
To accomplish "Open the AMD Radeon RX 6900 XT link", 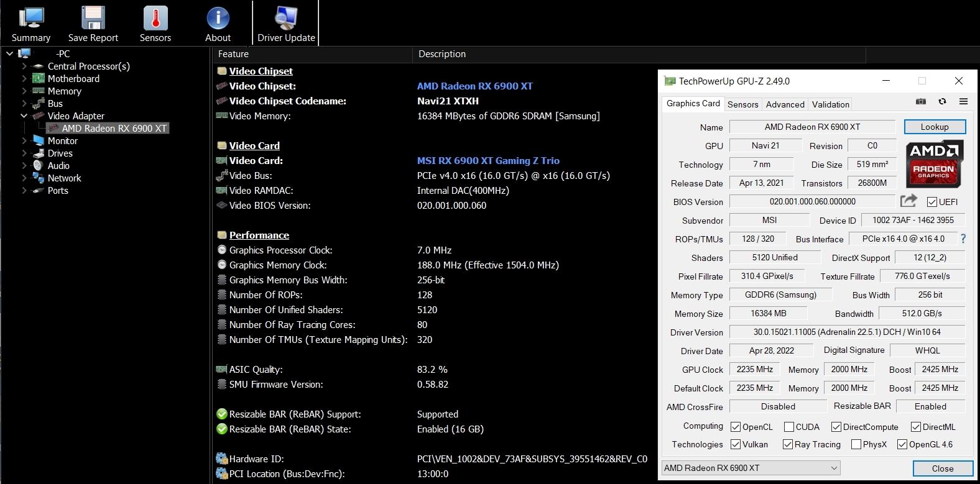I will (x=474, y=86).
